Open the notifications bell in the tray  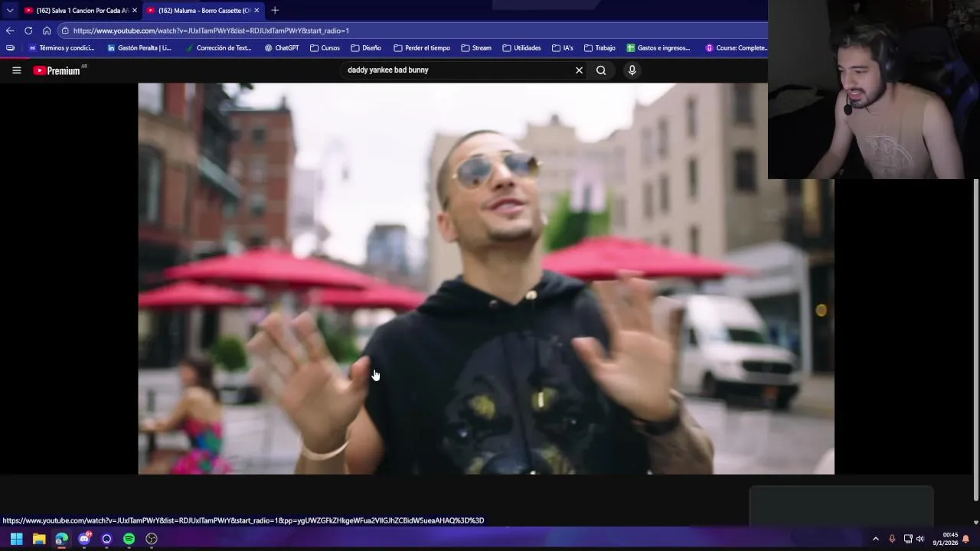point(966,539)
